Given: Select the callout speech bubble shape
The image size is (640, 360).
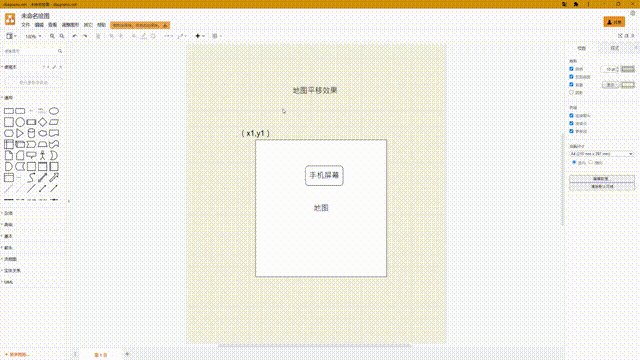Looking at the screenshot, I should coord(31,156).
